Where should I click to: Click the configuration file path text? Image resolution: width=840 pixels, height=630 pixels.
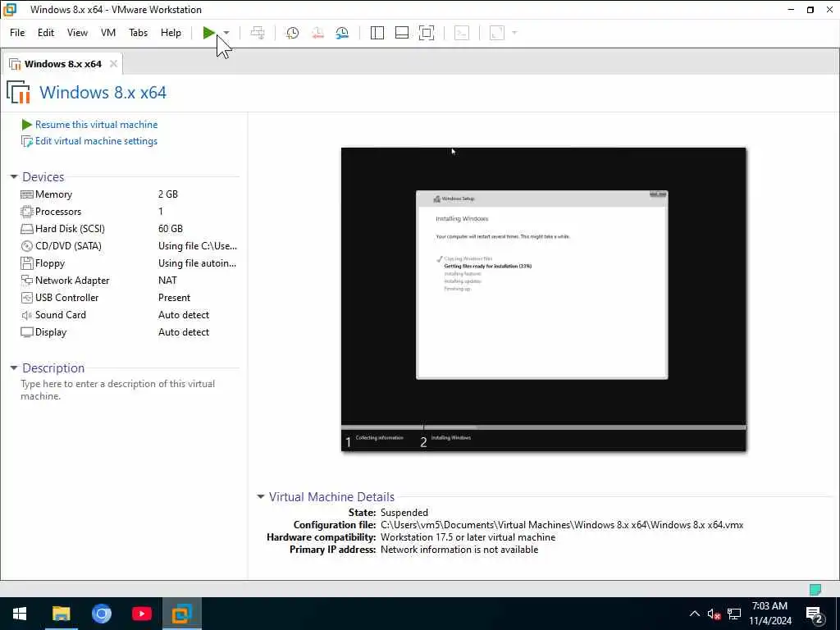coord(561,525)
